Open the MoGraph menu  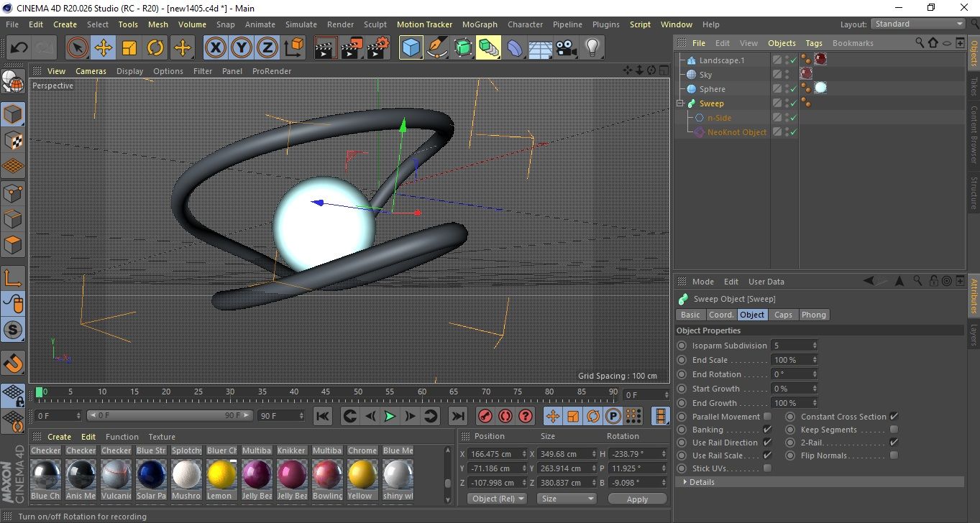[x=480, y=24]
